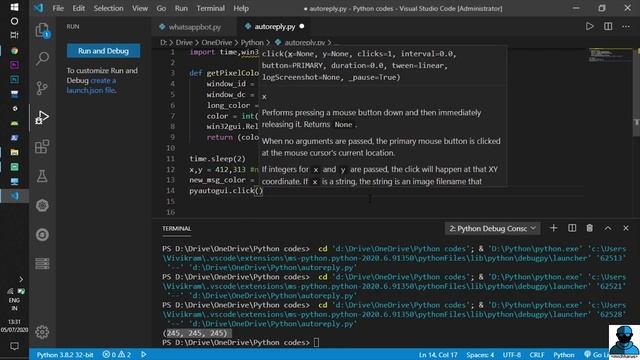The width and height of the screenshot is (640, 360).
Task: Create a new terminal with plus icon
Action: [553, 228]
